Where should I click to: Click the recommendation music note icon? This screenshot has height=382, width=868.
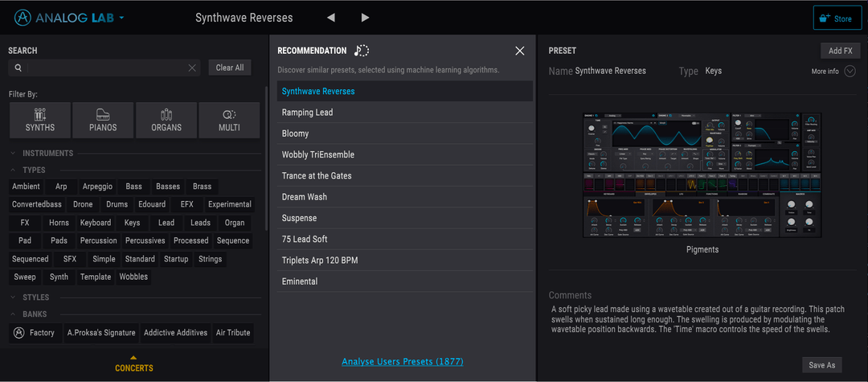click(x=362, y=51)
